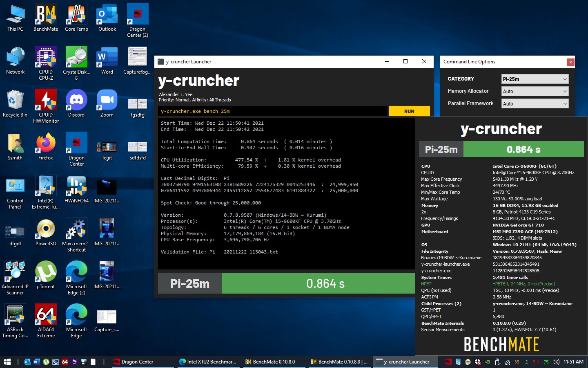The width and height of the screenshot is (588, 368).
Task: Switch to y-cruncher Launcher taskbar button
Action: (x=405, y=362)
